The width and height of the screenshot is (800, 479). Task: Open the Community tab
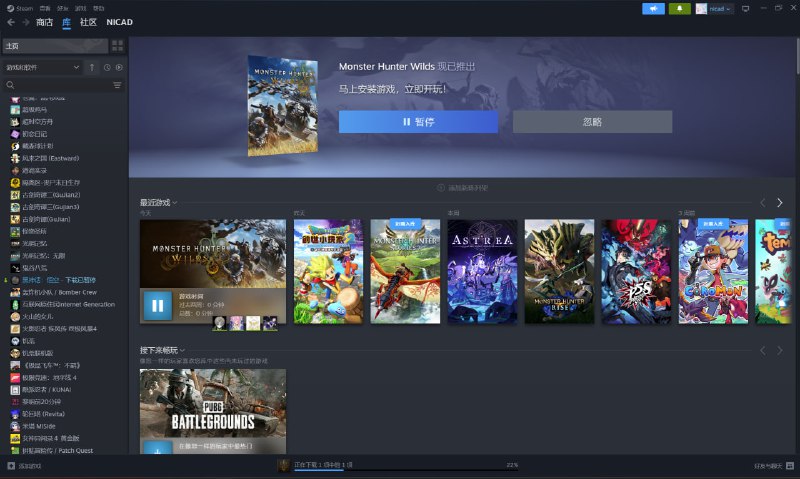pos(88,22)
